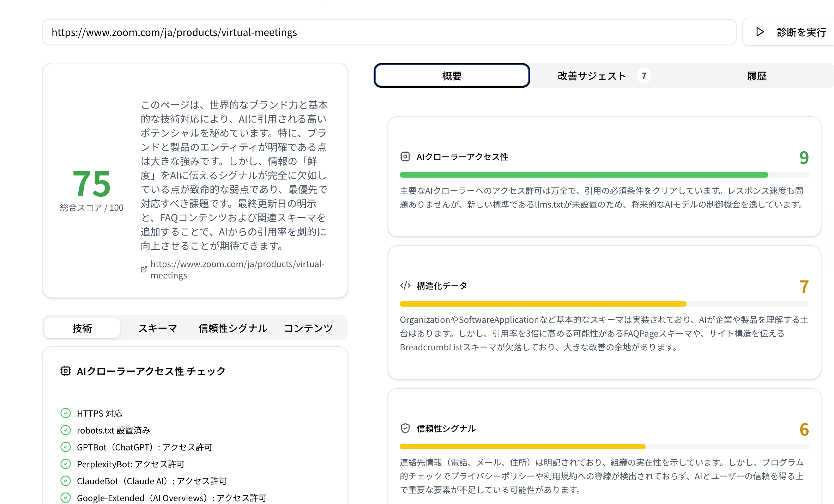Expand the 改善サジェスト badge showing 7
The image size is (834, 504).
(x=644, y=75)
